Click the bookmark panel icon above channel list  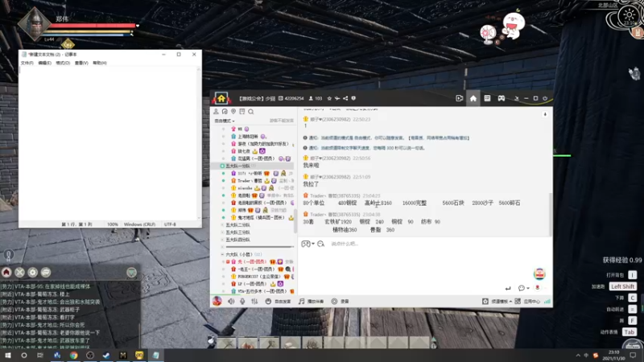242,112
